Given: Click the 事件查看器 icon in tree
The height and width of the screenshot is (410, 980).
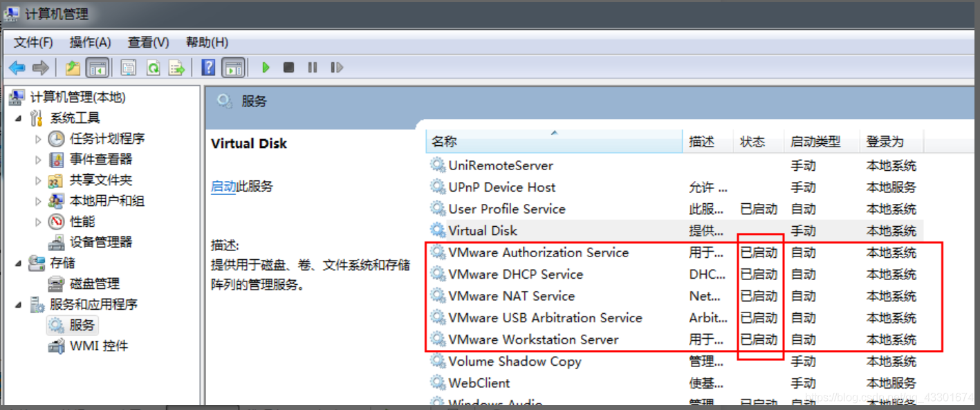Looking at the screenshot, I should tap(56, 160).
